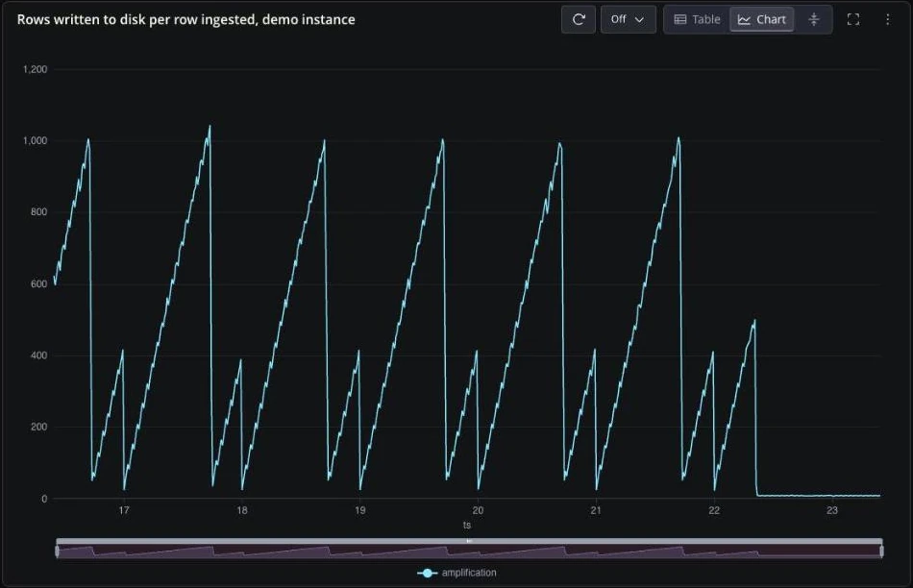Click the y-axis label 1,200
Image resolution: width=913 pixels, height=588 pixels.
pos(35,69)
